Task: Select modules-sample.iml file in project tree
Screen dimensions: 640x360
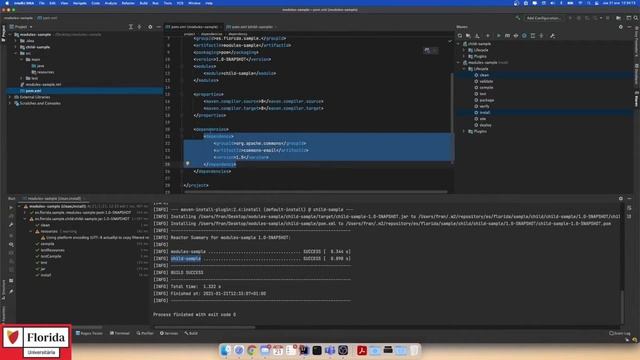Action: [x=43, y=84]
